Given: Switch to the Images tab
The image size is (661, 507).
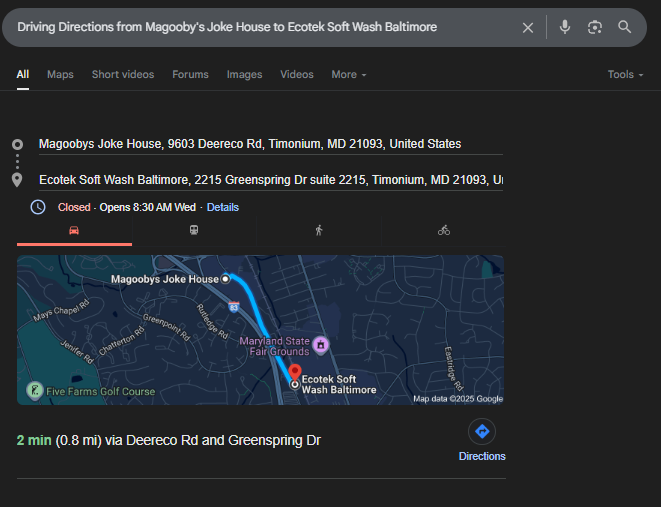Looking at the screenshot, I should click(244, 75).
